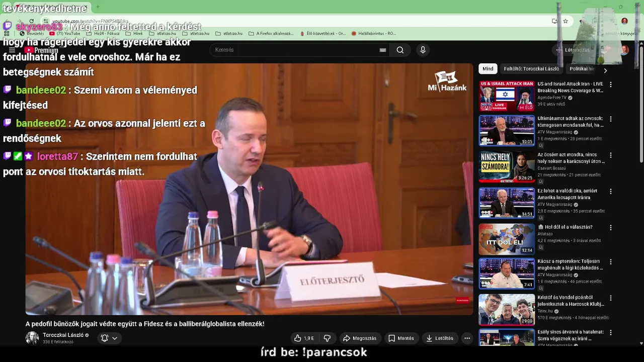The width and height of the screenshot is (644, 362).
Task: Open options for Hol dől el a választás video
Action: pos(611,227)
